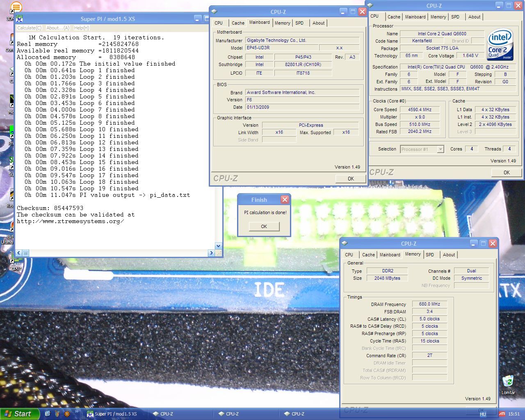Image resolution: width=525 pixels, height=420 pixels.
Task: Switch to About tab in Mainboard window
Action: [x=318, y=23]
